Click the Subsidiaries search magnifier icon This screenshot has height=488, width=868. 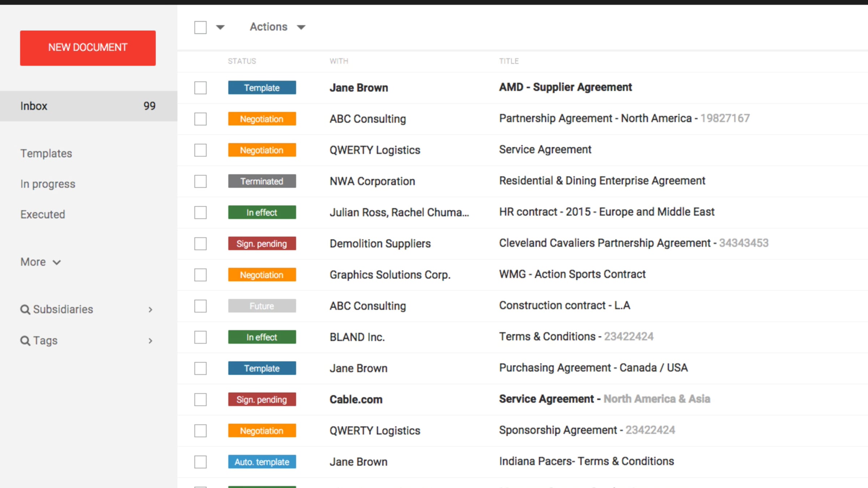pos(25,310)
